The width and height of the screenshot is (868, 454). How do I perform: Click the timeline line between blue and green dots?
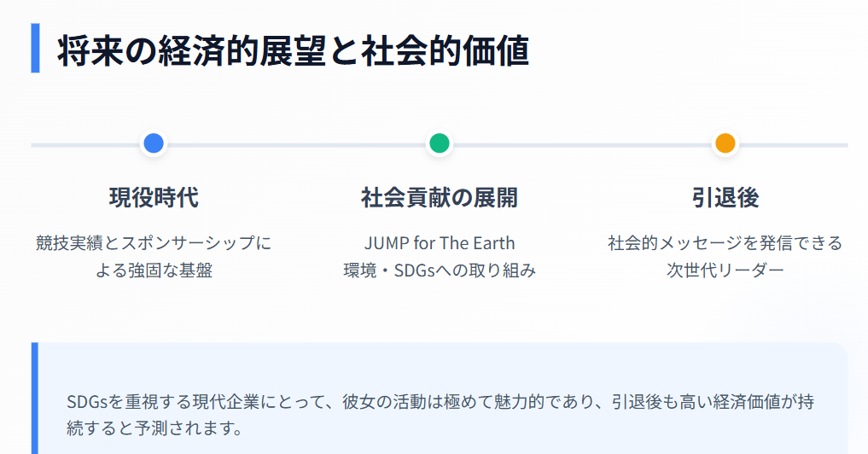pyautogui.click(x=296, y=145)
